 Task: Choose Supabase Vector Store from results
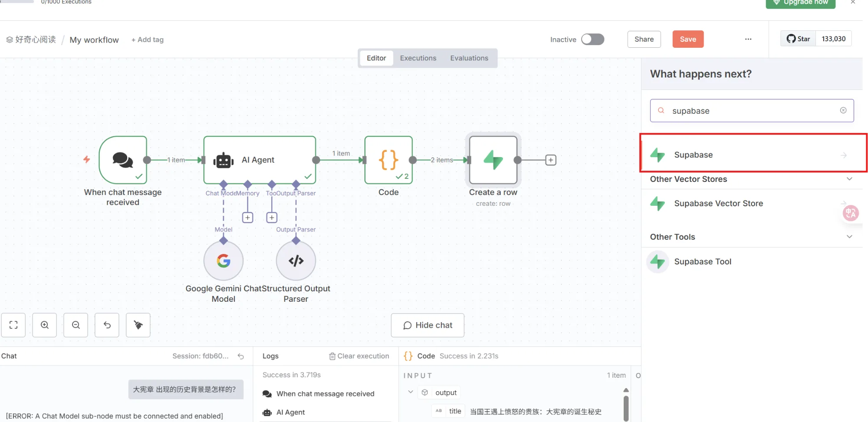click(752, 203)
